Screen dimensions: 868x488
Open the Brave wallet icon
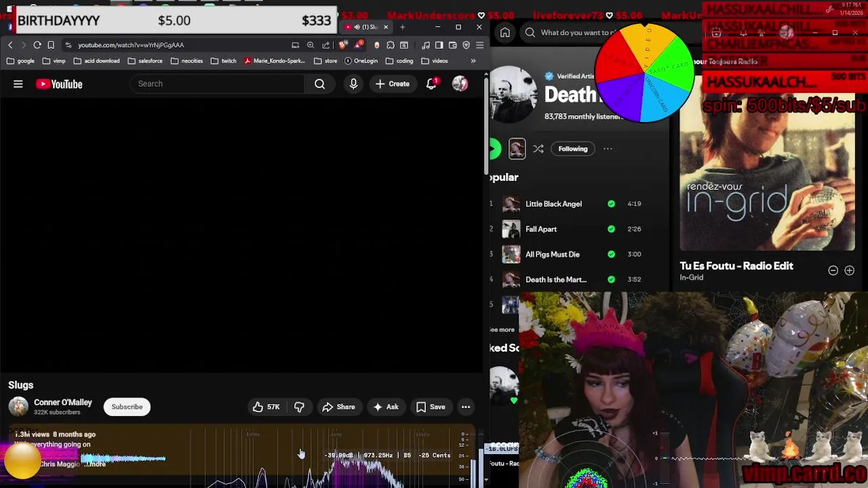point(452,45)
